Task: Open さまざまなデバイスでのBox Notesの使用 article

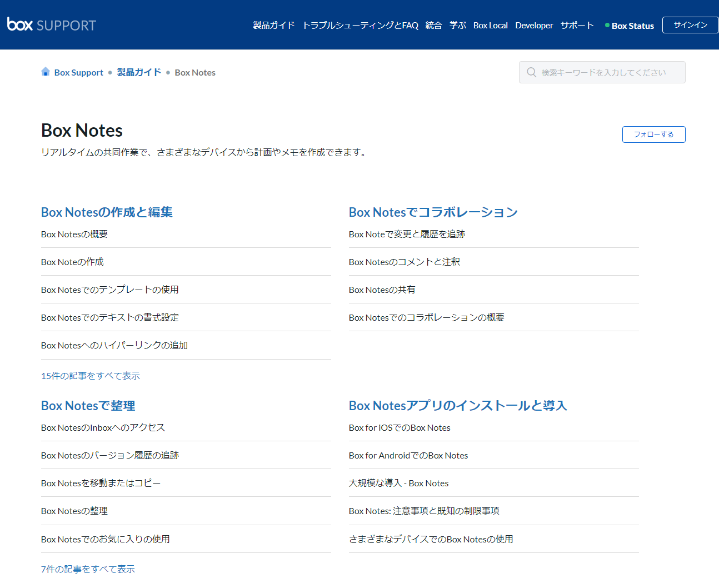Action: tap(431, 539)
